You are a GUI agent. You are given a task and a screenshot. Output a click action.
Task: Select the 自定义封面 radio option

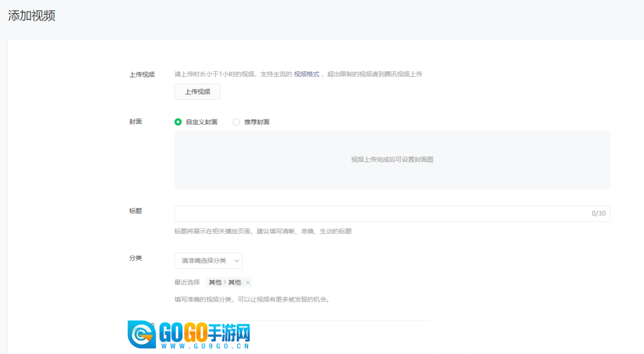178,122
